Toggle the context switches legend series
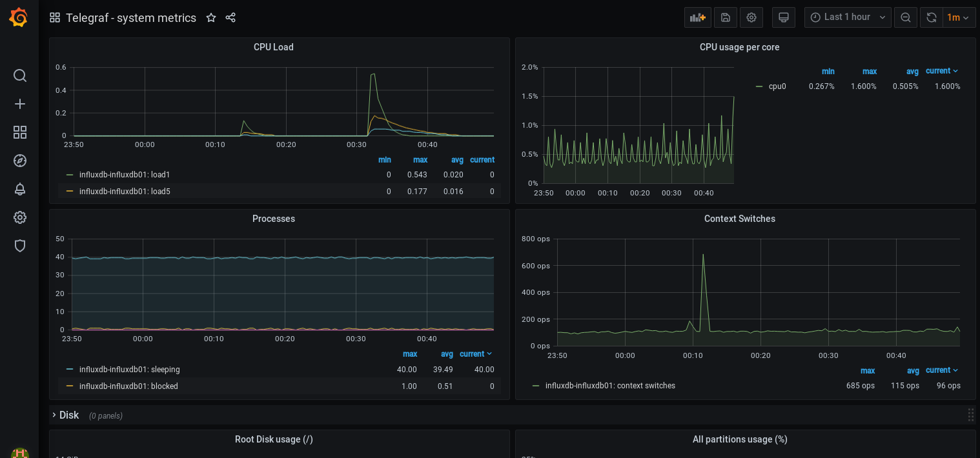980x458 pixels. pos(610,386)
